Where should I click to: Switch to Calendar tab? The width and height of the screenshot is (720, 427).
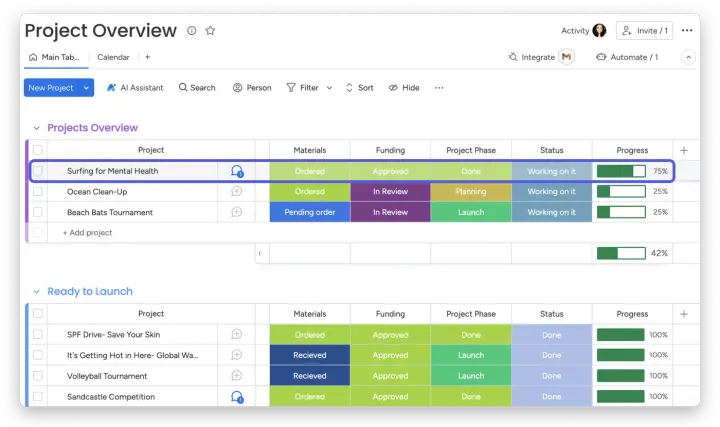(113, 57)
